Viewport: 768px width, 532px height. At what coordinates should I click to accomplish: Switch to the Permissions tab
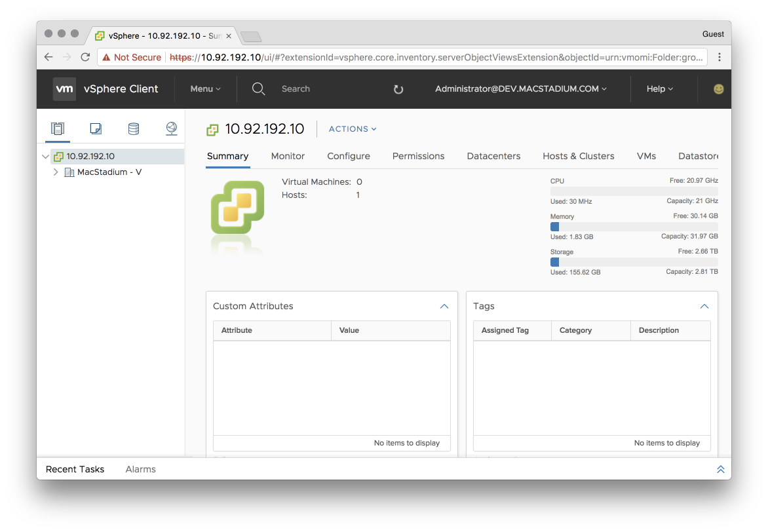tap(418, 157)
